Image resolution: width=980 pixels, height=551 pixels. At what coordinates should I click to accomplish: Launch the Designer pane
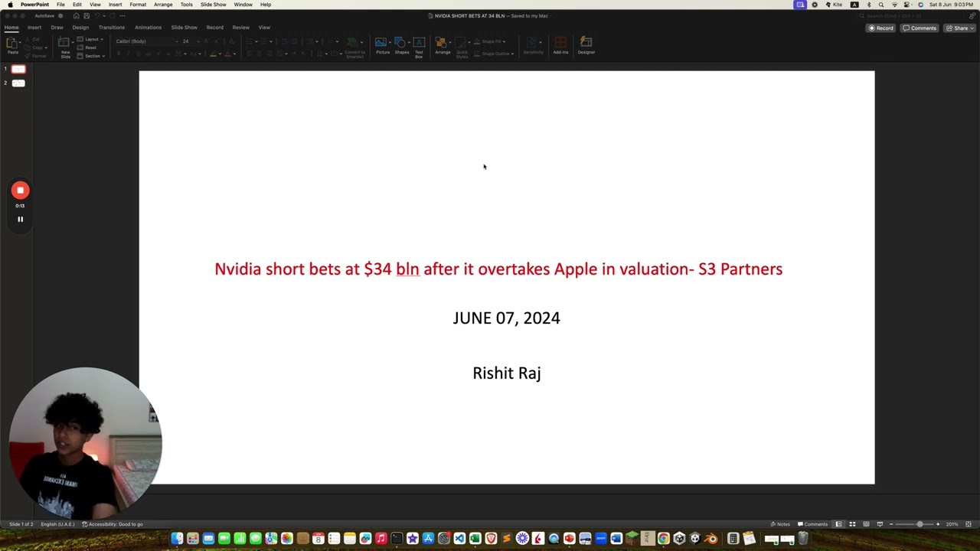[x=586, y=46]
